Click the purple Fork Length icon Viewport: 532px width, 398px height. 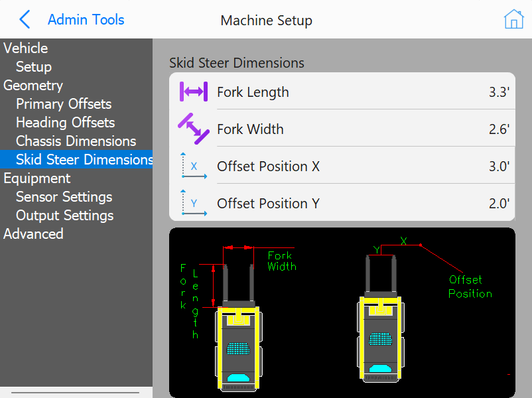[x=194, y=92]
